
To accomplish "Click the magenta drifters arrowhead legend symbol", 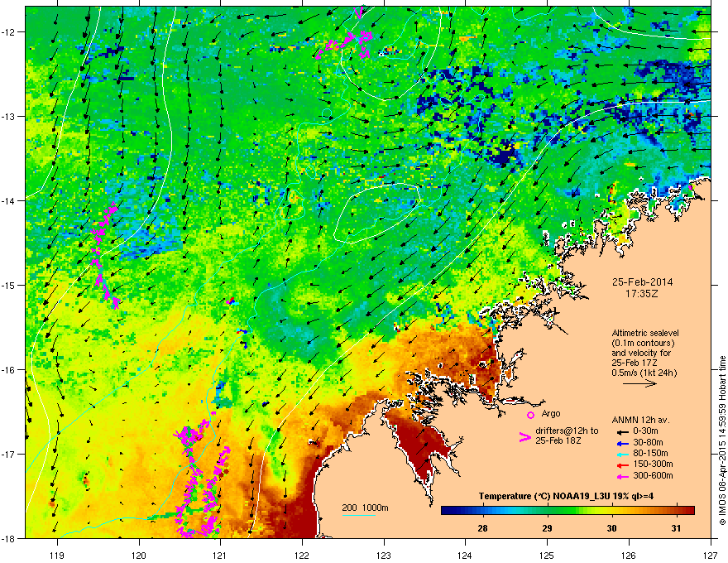I will point(524,437).
